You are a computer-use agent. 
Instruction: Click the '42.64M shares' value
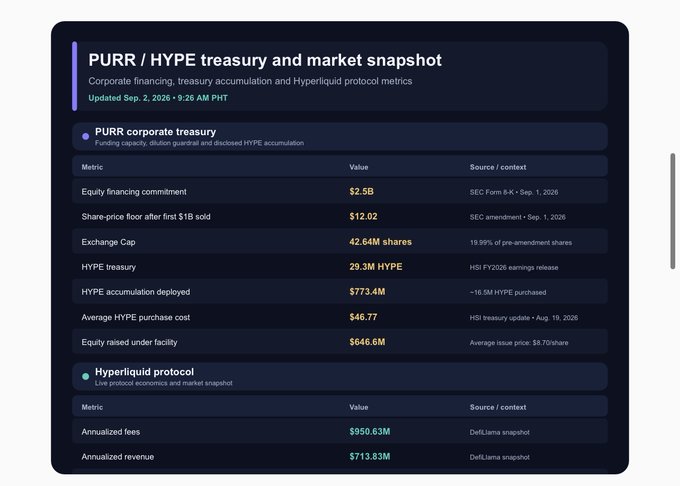pyautogui.click(x=380, y=241)
